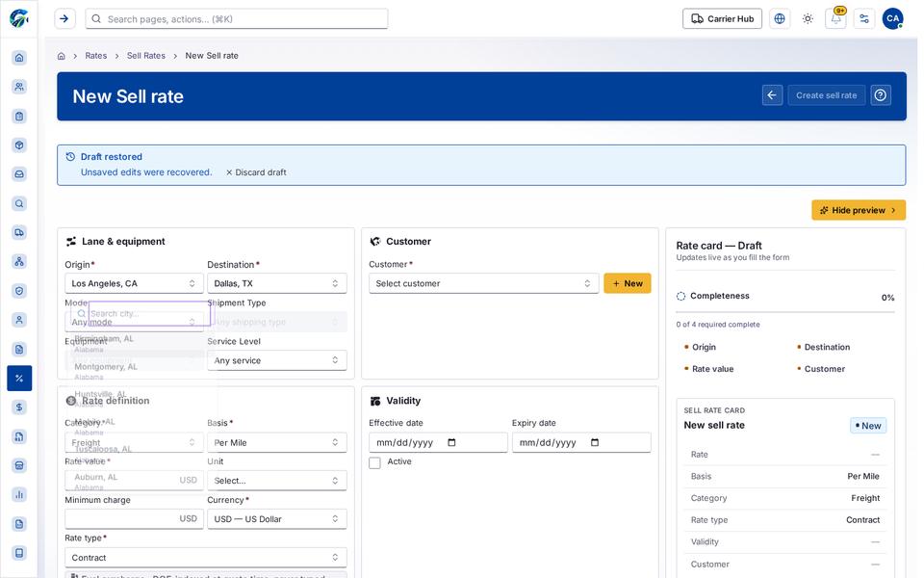This screenshot has height=578, width=924.
Task: Click Discard draft
Action: 256,172
